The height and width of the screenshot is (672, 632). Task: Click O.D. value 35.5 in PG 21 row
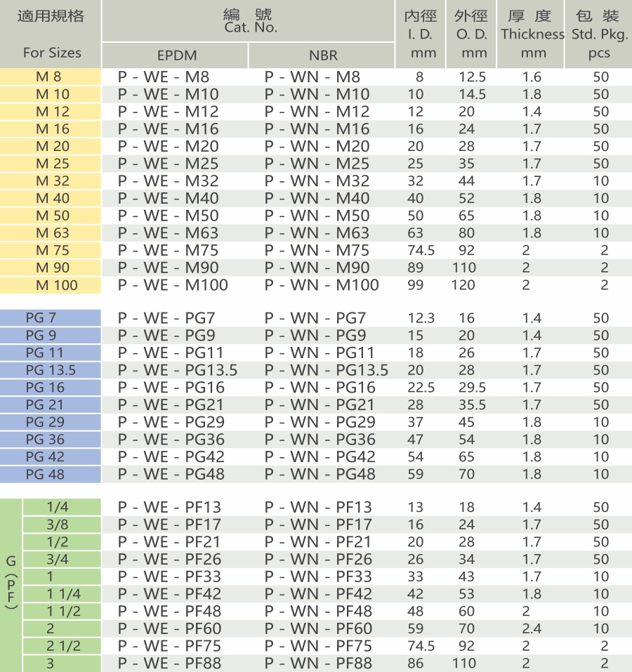click(472, 405)
